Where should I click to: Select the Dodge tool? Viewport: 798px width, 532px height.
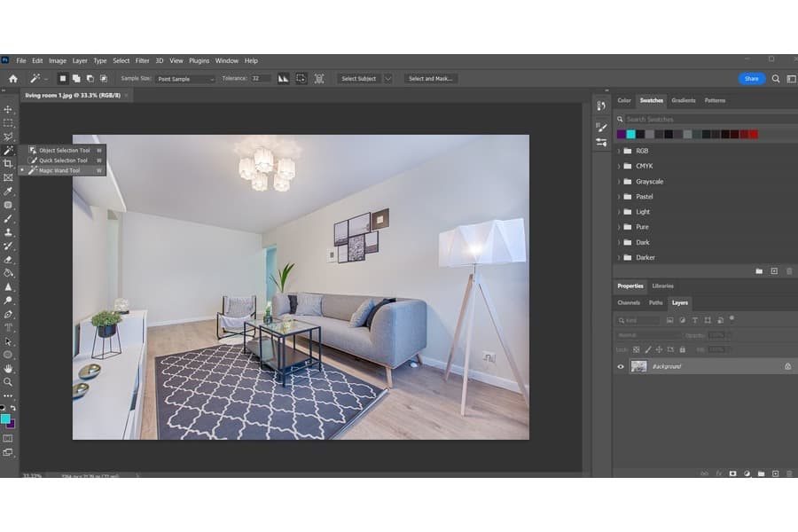click(8, 301)
